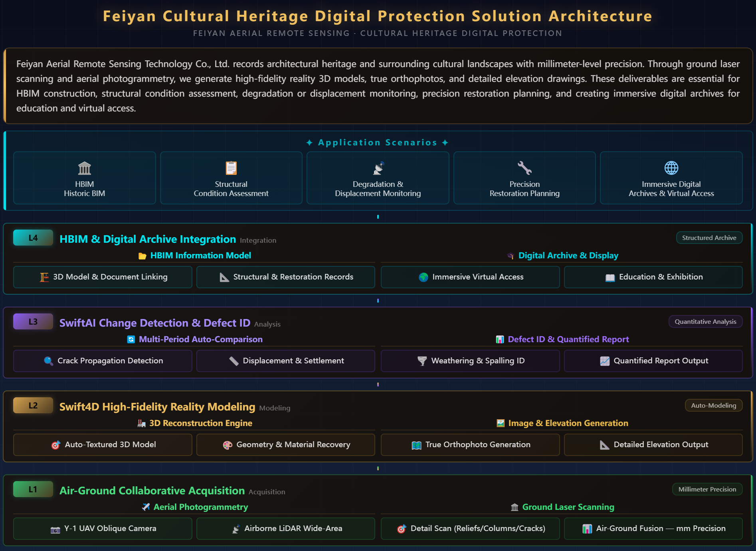Click the wrench icon for Precision Restoration Planning
756x551 pixels.
pyautogui.click(x=524, y=168)
